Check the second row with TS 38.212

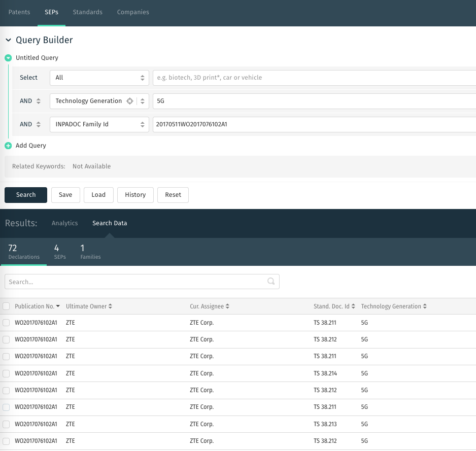tap(6, 339)
